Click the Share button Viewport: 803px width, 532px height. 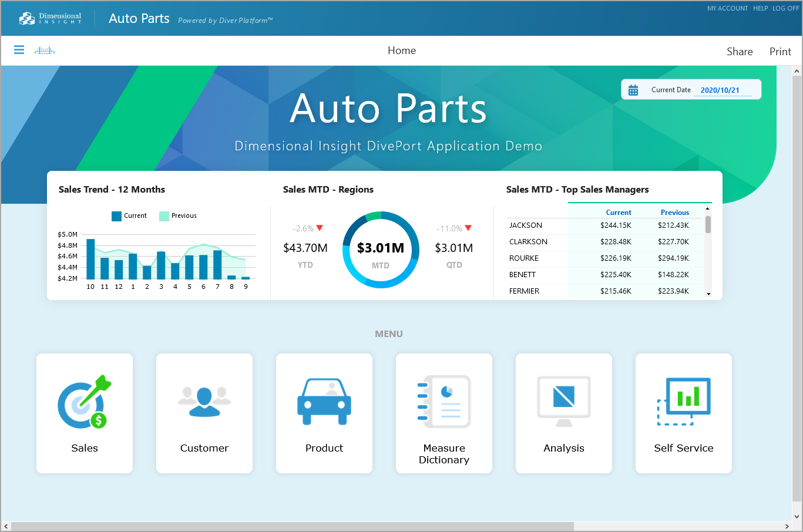(x=740, y=52)
